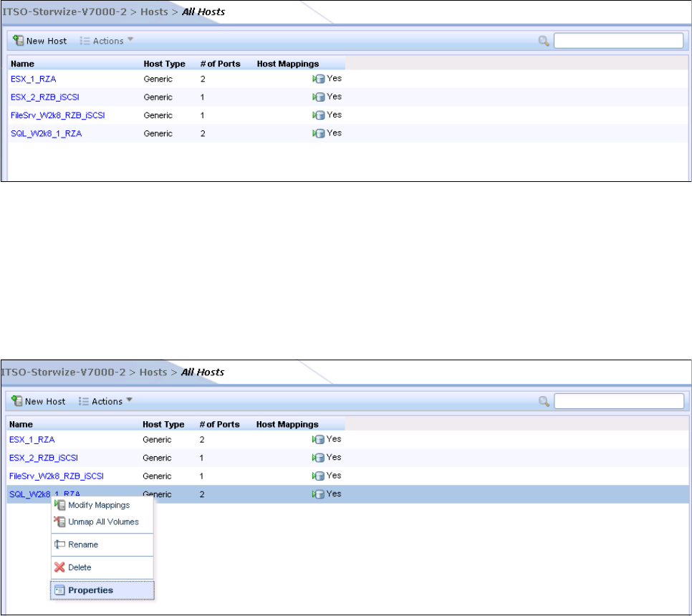Choose Unmap All Volumes menu entry
This screenshot has height=616, width=692.
click(x=103, y=522)
